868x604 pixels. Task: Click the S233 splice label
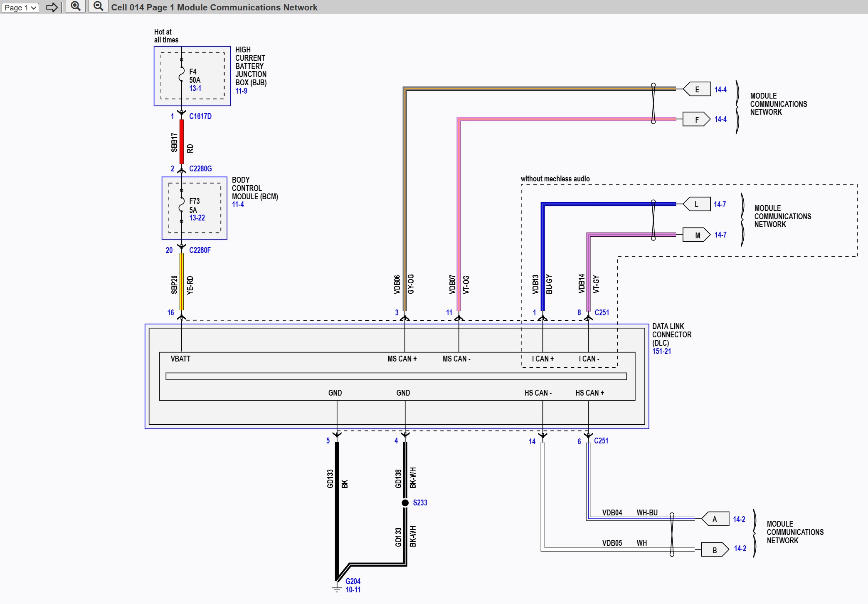click(x=420, y=503)
